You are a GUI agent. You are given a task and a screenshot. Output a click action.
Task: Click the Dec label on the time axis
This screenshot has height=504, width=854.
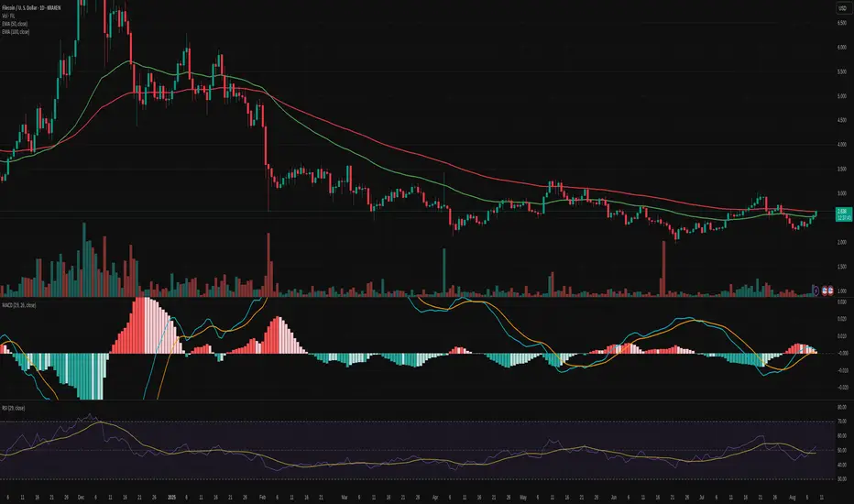tap(81, 498)
